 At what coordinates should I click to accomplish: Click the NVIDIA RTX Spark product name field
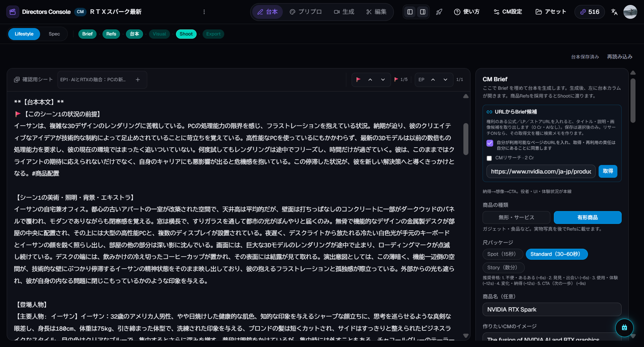pyautogui.click(x=552, y=309)
